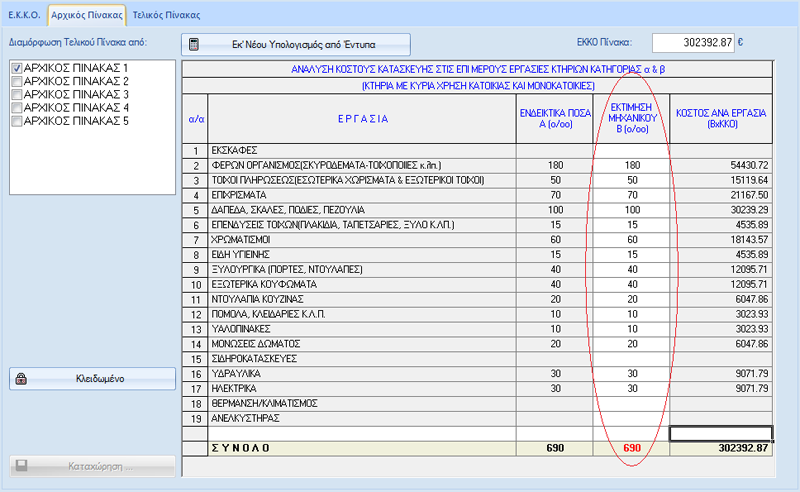The height and width of the screenshot is (492, 800).
Task: Click the Καταχώρηση save button
Action: (92, 466)
